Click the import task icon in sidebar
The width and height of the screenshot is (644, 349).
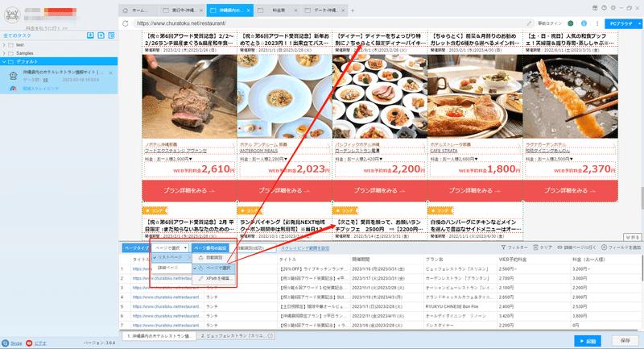click(90, 35)
